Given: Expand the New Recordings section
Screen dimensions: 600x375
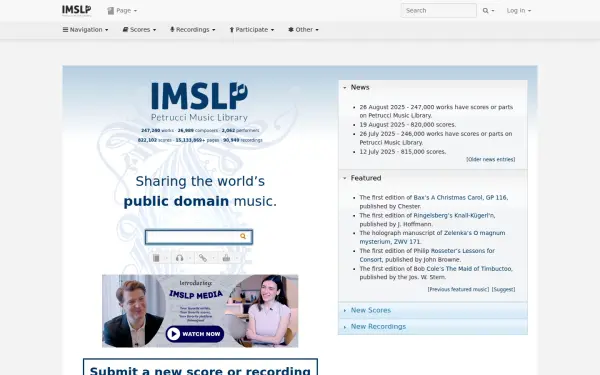Looking at the screenshot, I should click(x=433, y=326).
